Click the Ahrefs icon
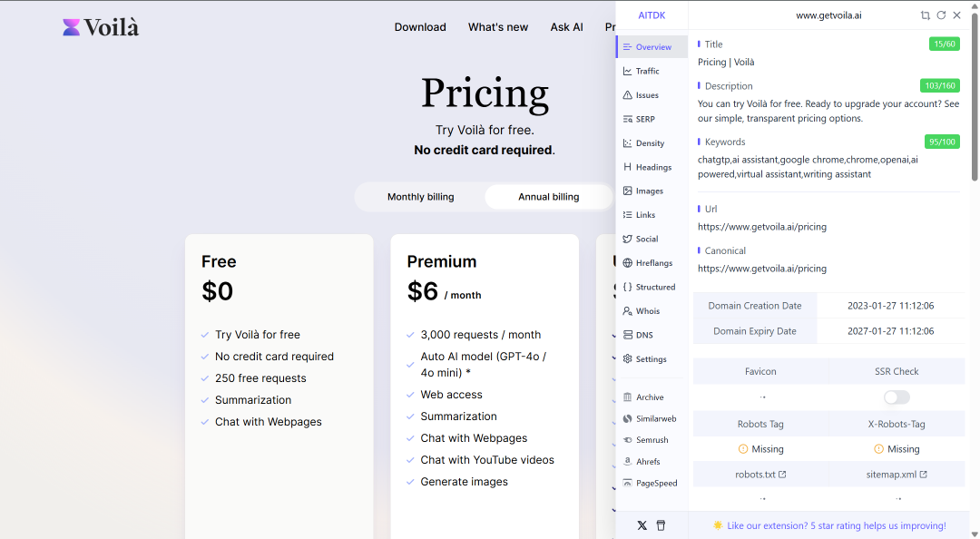Viewport: 980px width, 539px height. 628,462
